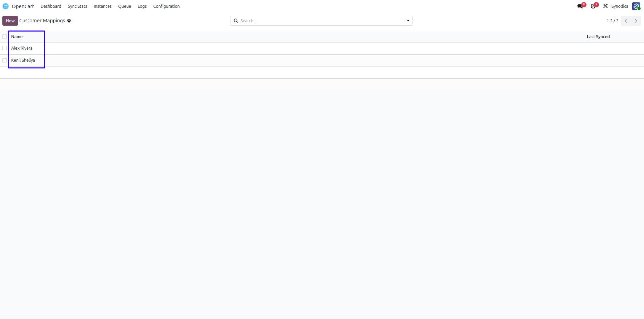
Task: Open the OpenCart app logo icon
Action: pyautogui.click(x=6, y=6)
